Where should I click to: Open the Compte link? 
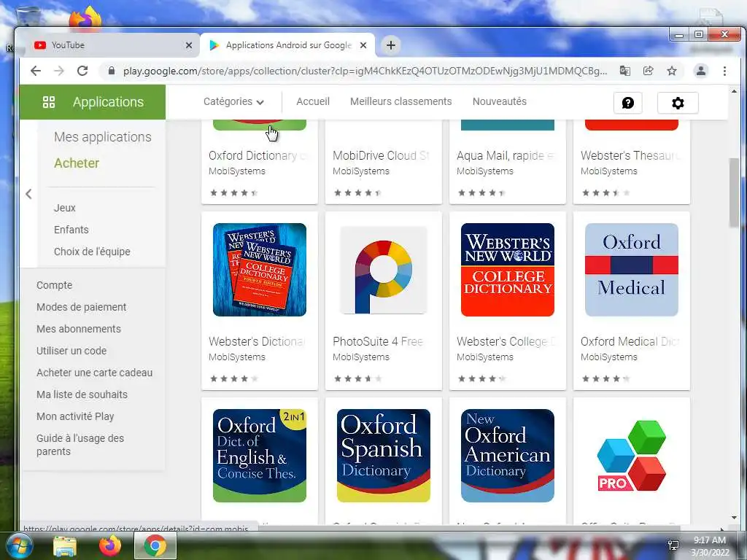tap(54, 285)
